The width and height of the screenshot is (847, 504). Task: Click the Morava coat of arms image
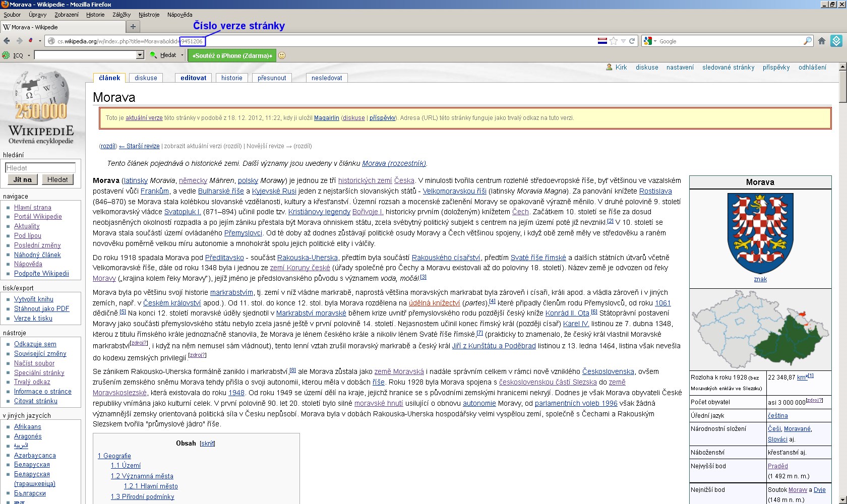[x=760, y=233]
